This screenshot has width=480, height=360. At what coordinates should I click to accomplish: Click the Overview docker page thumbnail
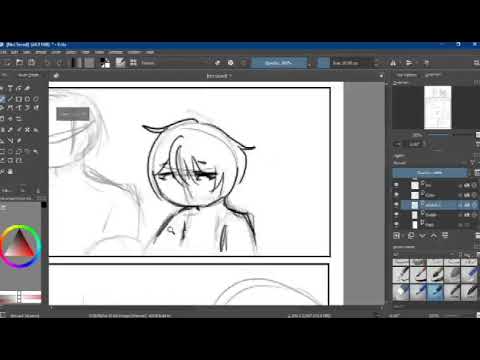[438, 107]
